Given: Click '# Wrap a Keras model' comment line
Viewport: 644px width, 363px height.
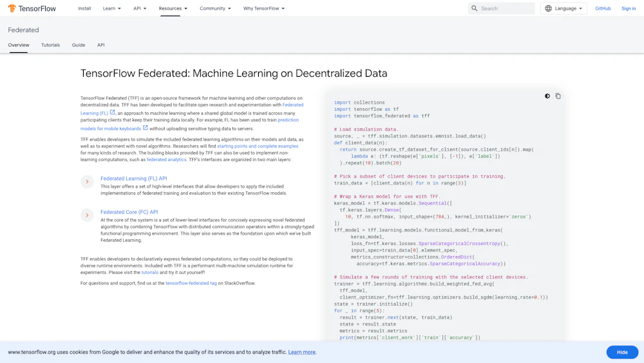Looking at the screenshot, I should point(387,197).
